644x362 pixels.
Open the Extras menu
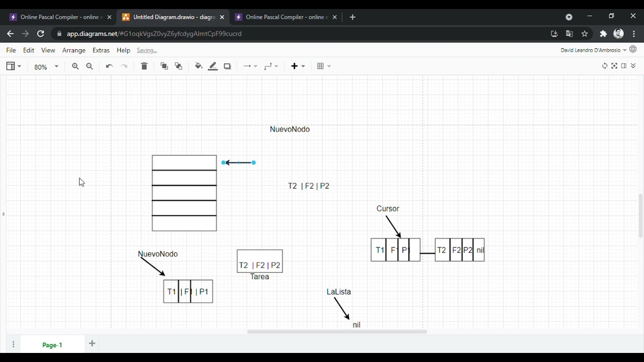point(101,50)
